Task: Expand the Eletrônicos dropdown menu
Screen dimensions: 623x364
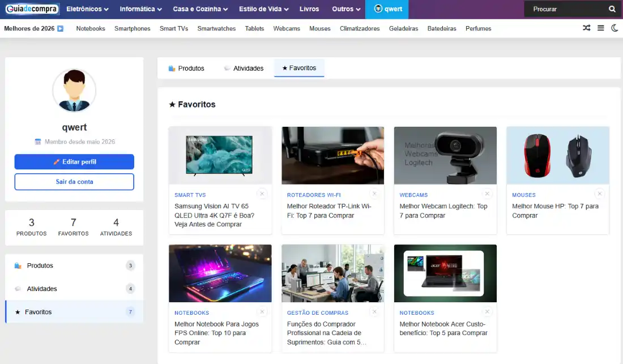Action: (x=87, y=8)
